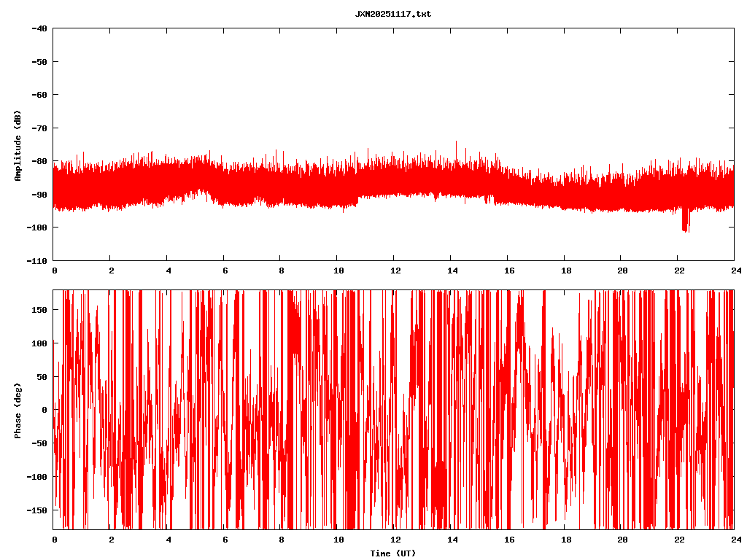The width and height of the screenshot is (747, 560).
Task: Click hour 2 label under phase plot
Action: 111,540
